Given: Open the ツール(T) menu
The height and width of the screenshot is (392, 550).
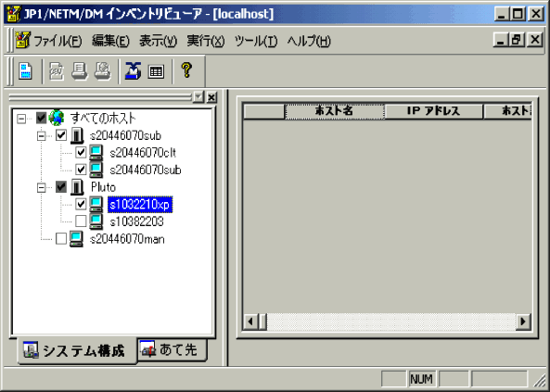Looking at the screenshot, I should pos(256,41).
